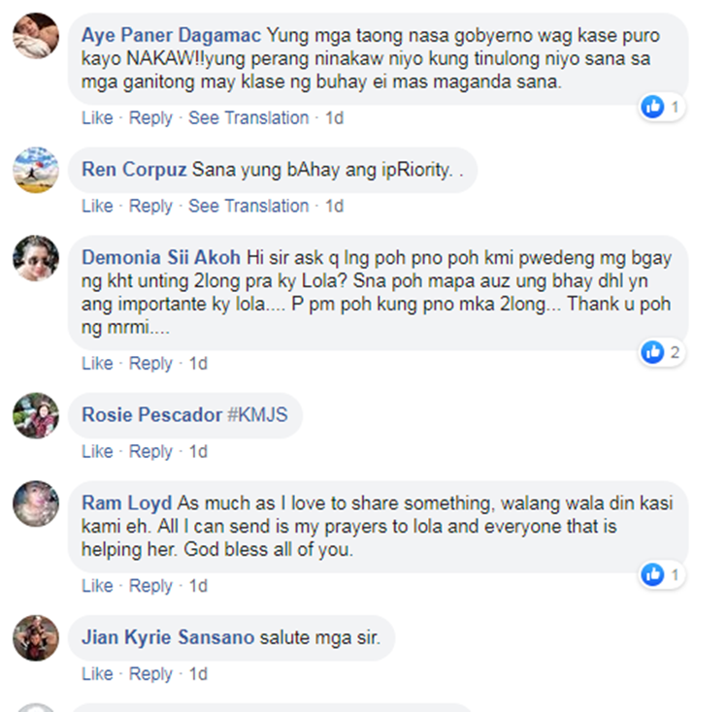
Task: Open Rosie Pescador's profile avatar
Action: tap(36, 415)
